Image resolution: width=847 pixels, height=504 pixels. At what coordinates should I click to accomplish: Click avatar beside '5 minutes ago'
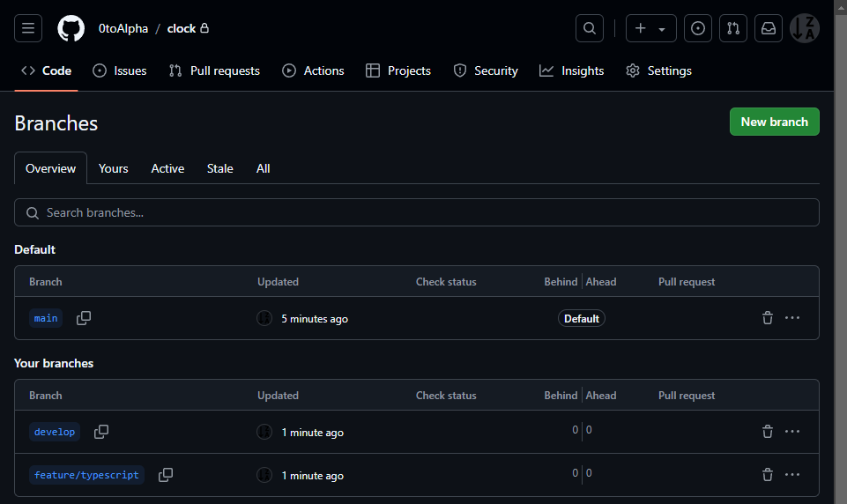click(264, 318)
